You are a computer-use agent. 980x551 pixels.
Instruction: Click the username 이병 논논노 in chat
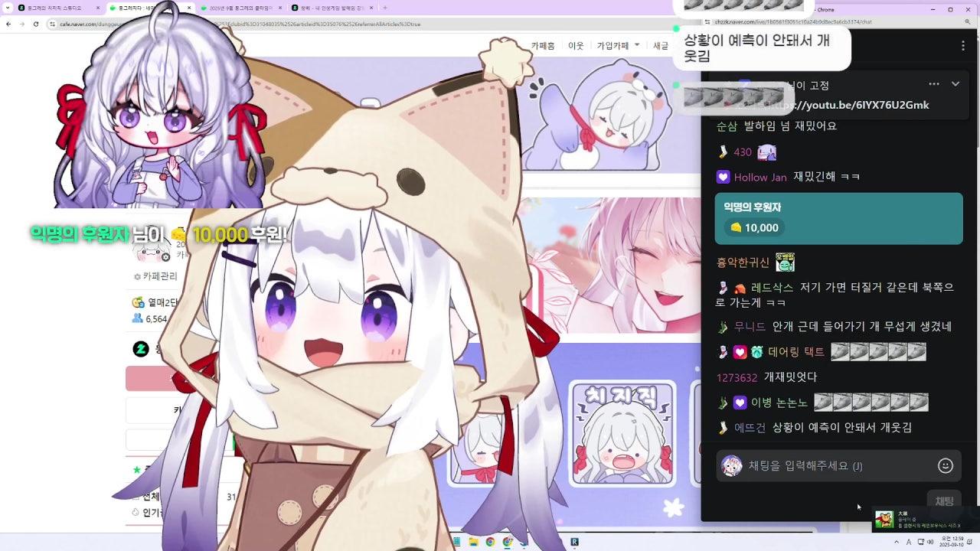[x=779, y=403]
